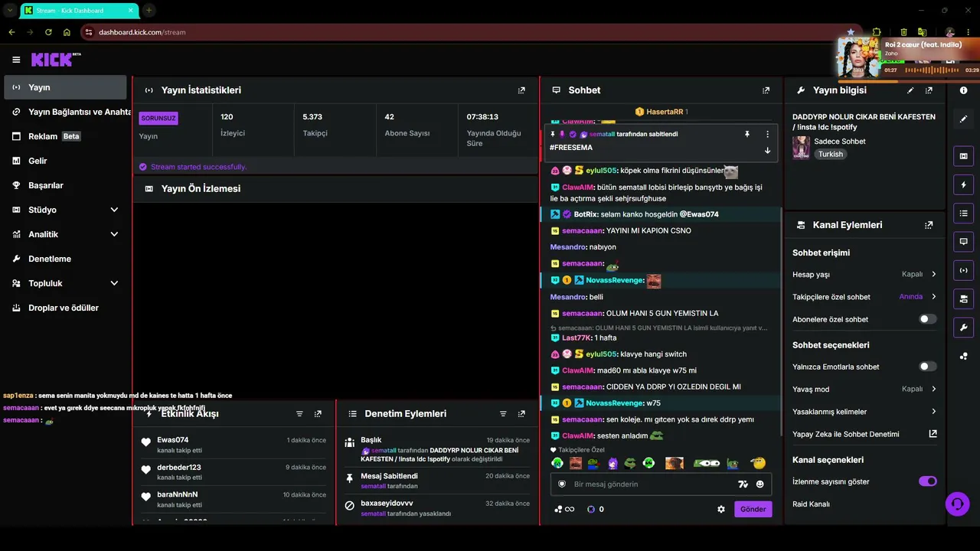The height and width of the screenshot is (551, 980).
Task: Disable İzlenme sayısını göster switch
Action: tap(927, 481)
